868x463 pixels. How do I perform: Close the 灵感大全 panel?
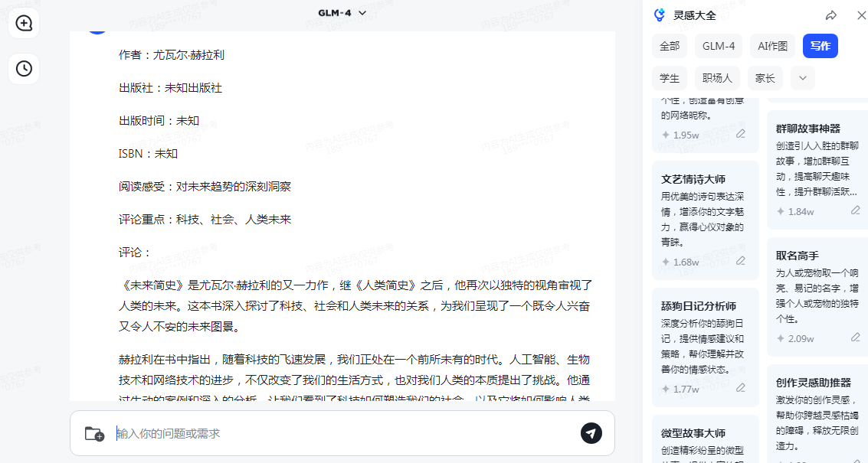coord(861,15)
